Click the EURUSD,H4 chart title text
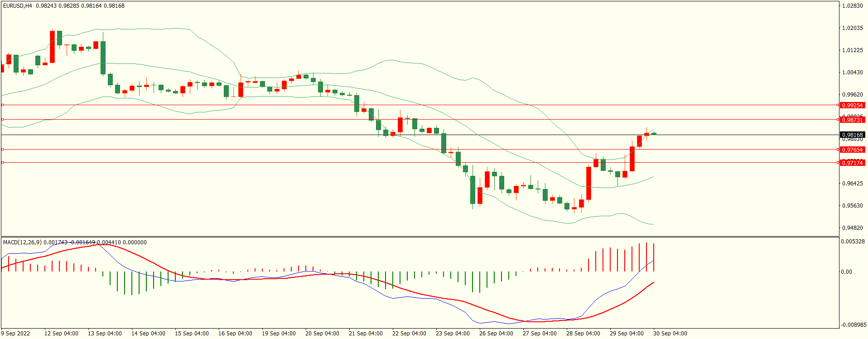The width and height of the screenshot is (868, 339). coord(18,6)
